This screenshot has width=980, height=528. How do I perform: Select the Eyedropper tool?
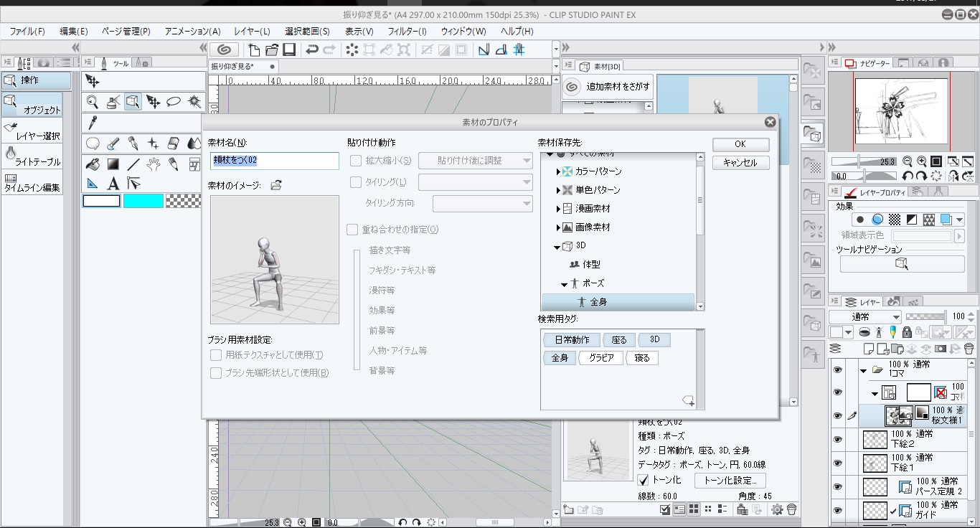pos(93,122)
